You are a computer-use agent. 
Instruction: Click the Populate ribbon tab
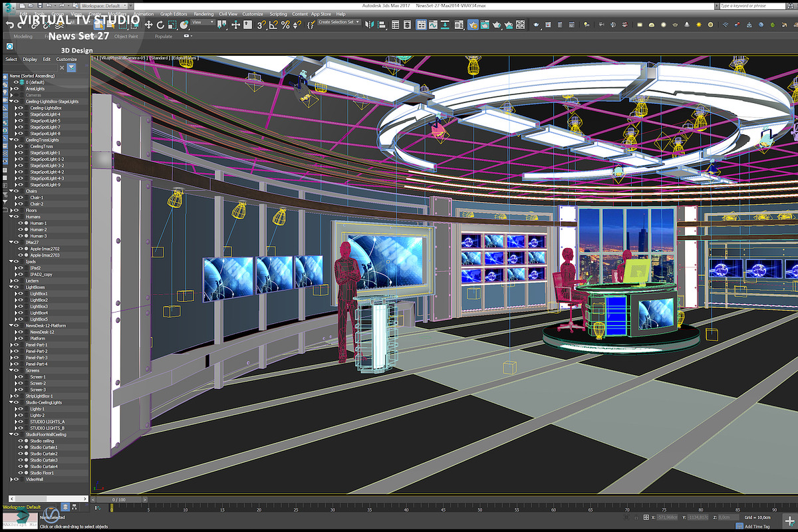coord(164,37)
